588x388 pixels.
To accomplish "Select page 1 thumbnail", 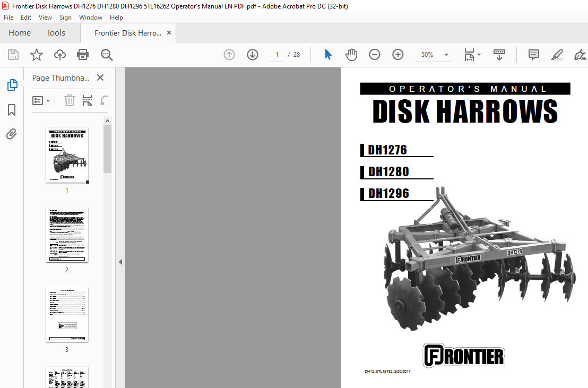I will (67, 156).
